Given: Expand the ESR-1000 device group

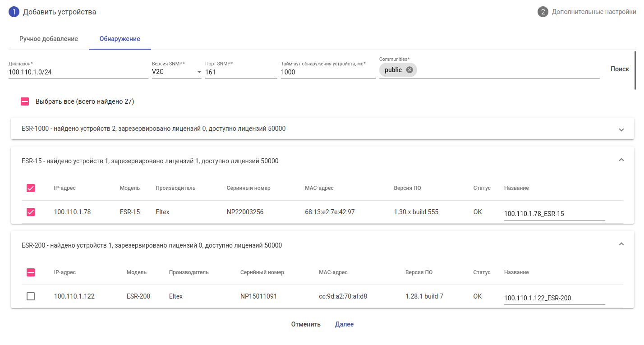Looking at the screenshot, I should (x=621, y=129).
